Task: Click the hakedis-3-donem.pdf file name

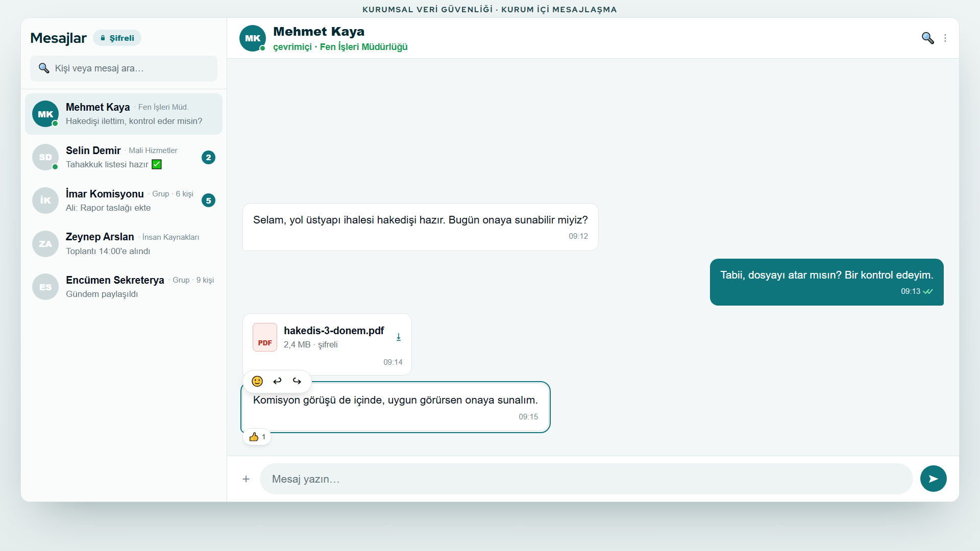Action: pos(334,331)
